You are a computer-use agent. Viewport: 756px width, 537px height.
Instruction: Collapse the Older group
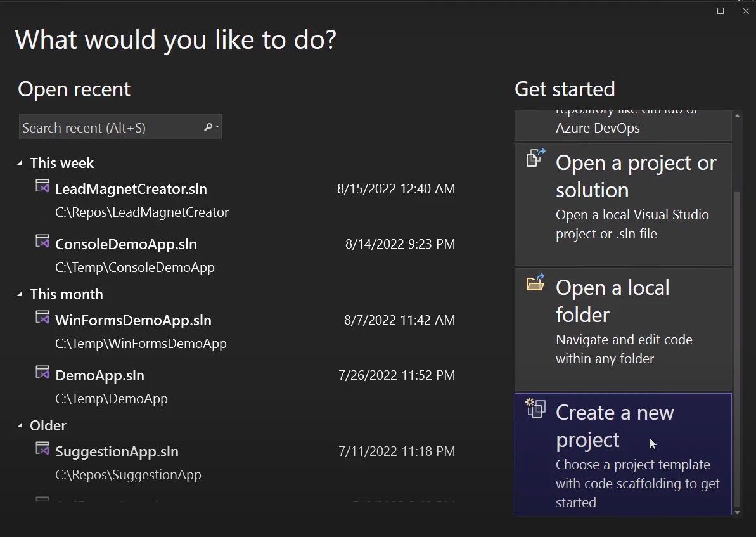click(20, 425)
